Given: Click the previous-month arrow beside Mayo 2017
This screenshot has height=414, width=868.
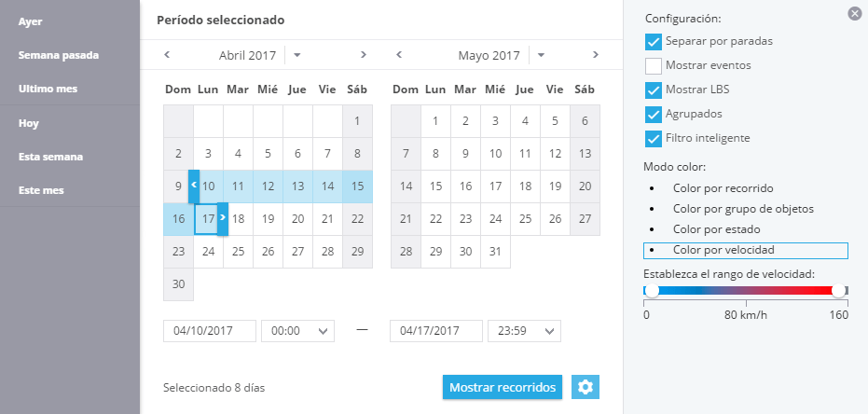Looking at the screenshot, I should (x=399, y=54).
